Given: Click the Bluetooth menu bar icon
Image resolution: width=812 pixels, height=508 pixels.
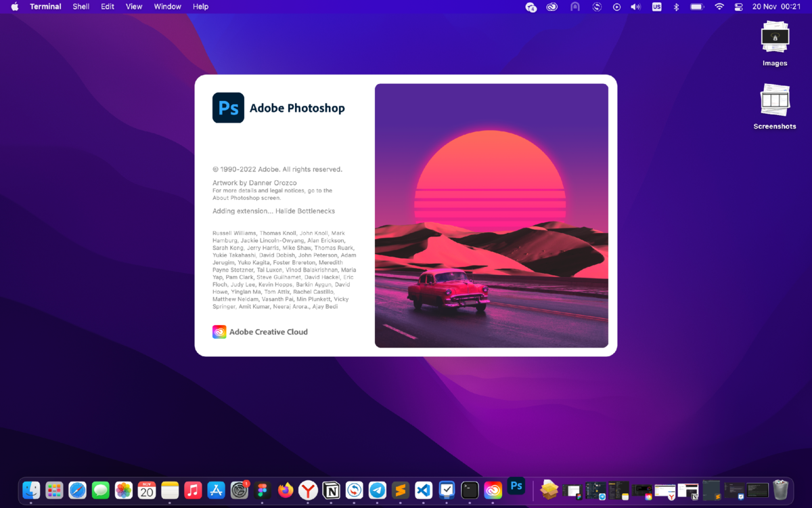Looking at the screenshot, I should click(x=675, y=7).
